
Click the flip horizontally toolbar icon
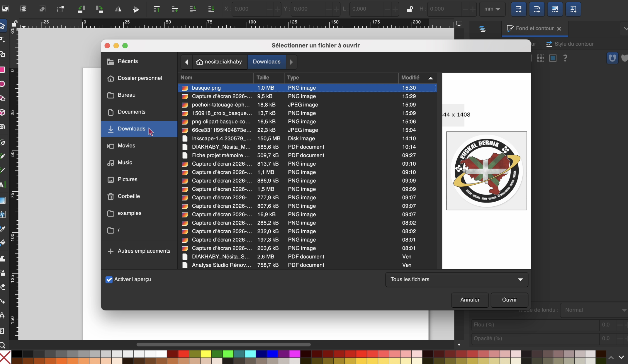coord(118,9)
